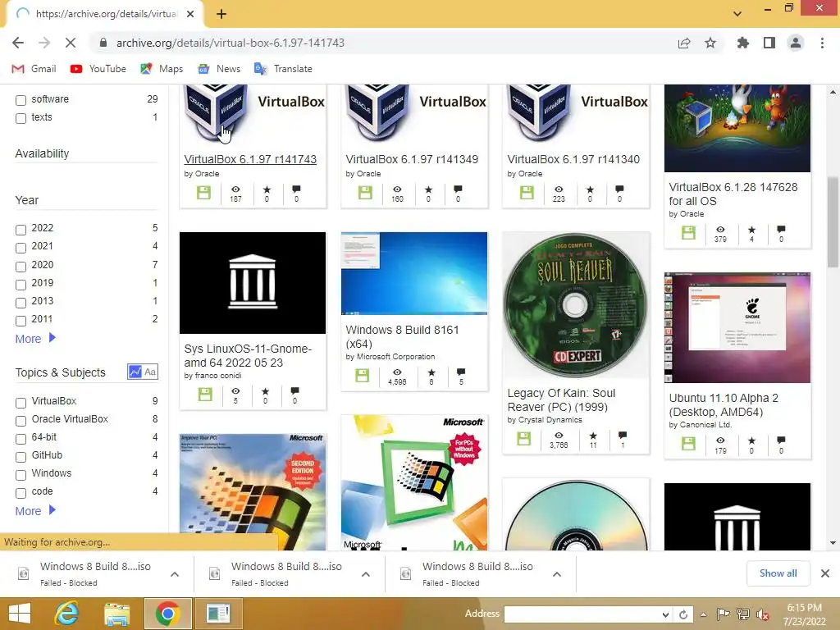Click favorites star on Legacy Of Kain card
Viewport: 840px width, 630px height.
pos(593,436)
